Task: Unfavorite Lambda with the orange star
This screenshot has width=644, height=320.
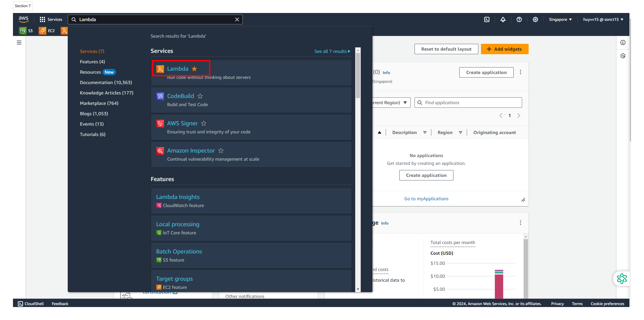Action: [x=194, y=69]
